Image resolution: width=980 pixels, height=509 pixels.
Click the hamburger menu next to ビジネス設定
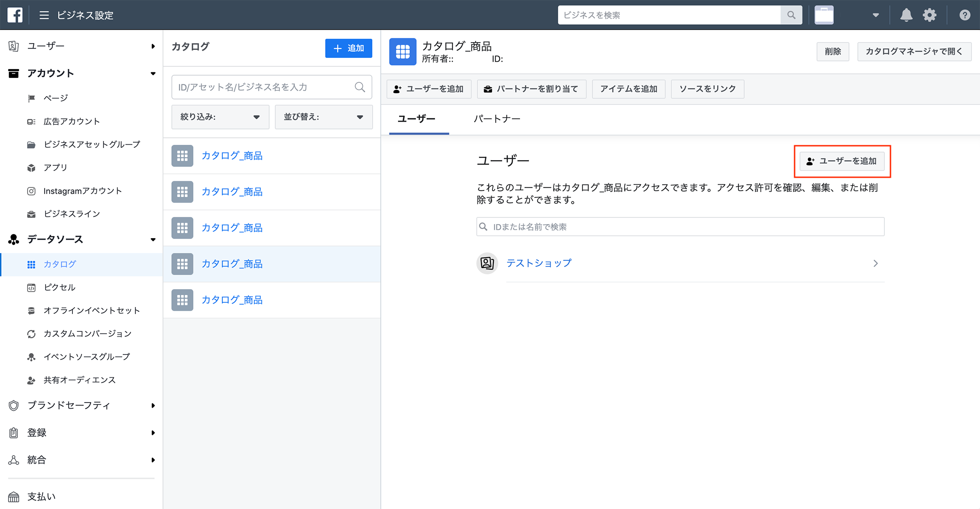tap(43, 14)
